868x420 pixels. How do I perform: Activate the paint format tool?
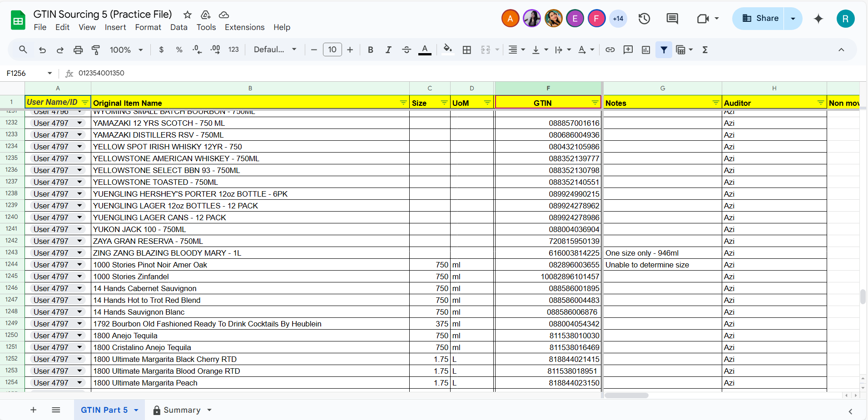point(96,50)
